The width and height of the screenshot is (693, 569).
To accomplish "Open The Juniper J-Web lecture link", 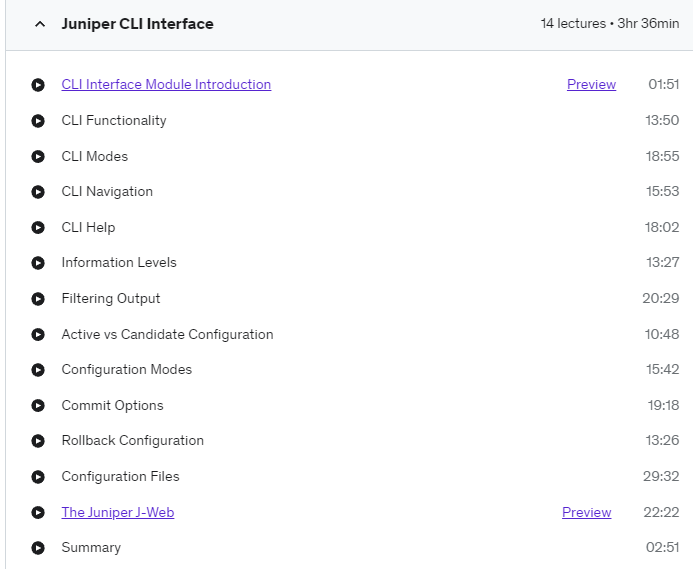I will pyautogui.click(x=118, y=512).
